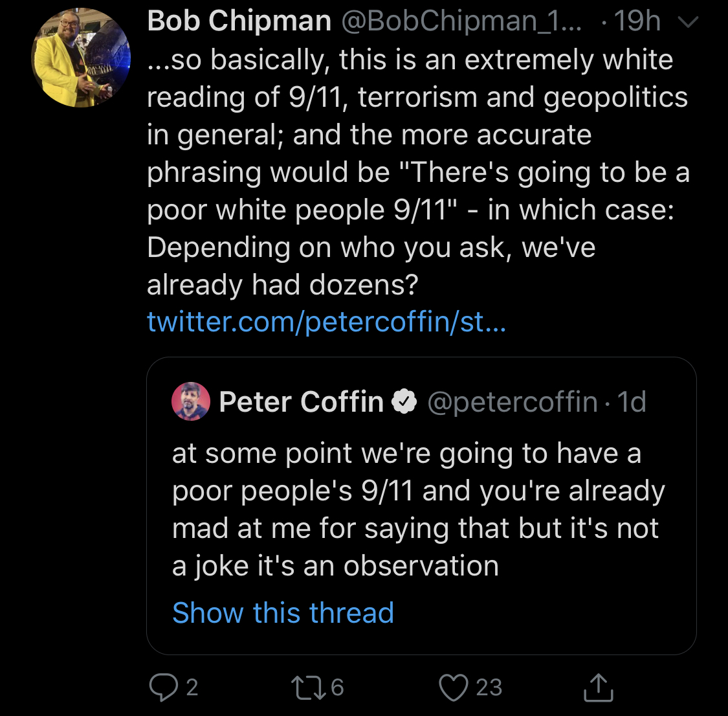Open the twitter.com/petercoffin link
Screen dimensions: 728x716
(x=326, y=321)
